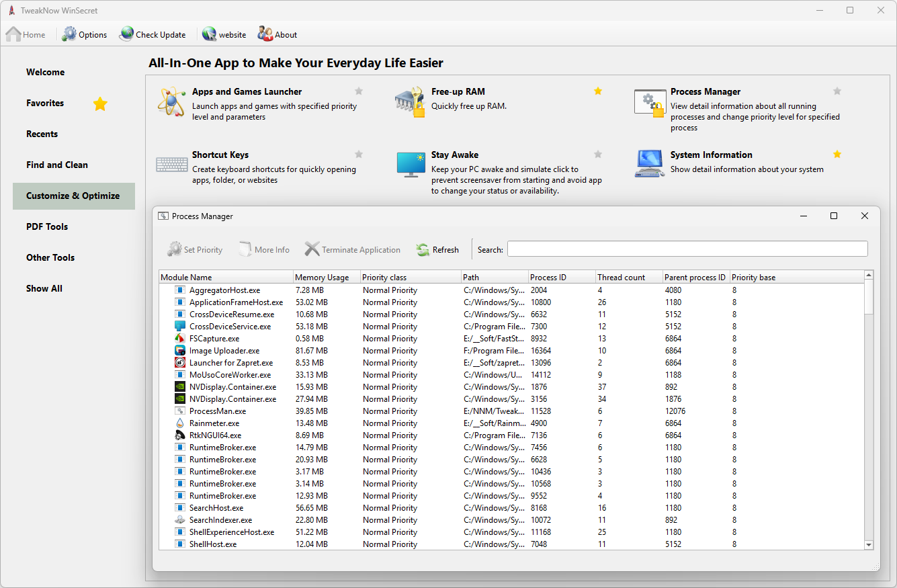Toggle favorite star for Shortcut Keys
Image resolution: width=897 pixels, height=588 pixels.
point(359,155)
